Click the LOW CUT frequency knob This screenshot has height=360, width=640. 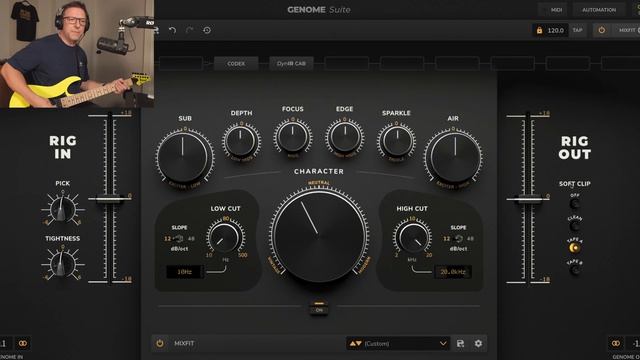pos(225,238)
